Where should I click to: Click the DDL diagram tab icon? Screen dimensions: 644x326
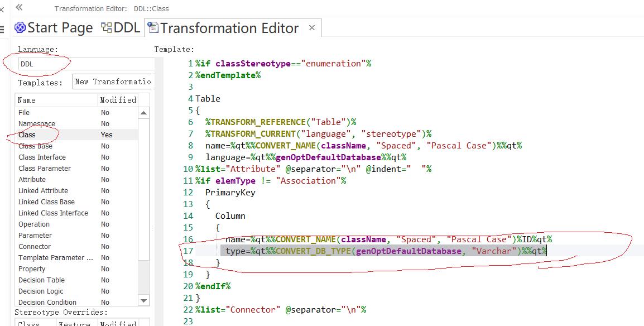click(107, 27)
